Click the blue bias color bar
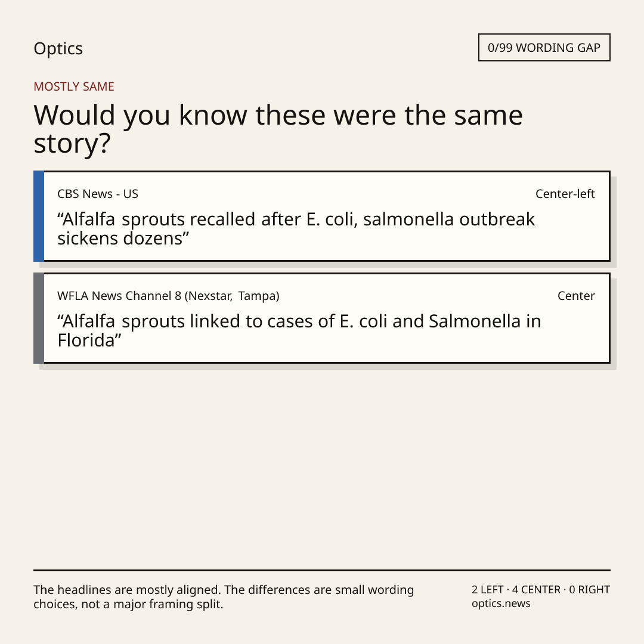The image size is (644, 644). (x=39, y=216)
